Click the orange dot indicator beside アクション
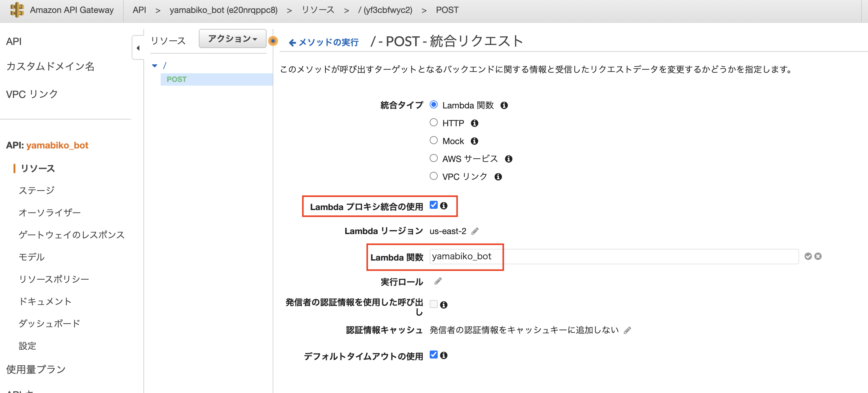The height and width of the screenshot is (393, 868). tap(273, 41)
